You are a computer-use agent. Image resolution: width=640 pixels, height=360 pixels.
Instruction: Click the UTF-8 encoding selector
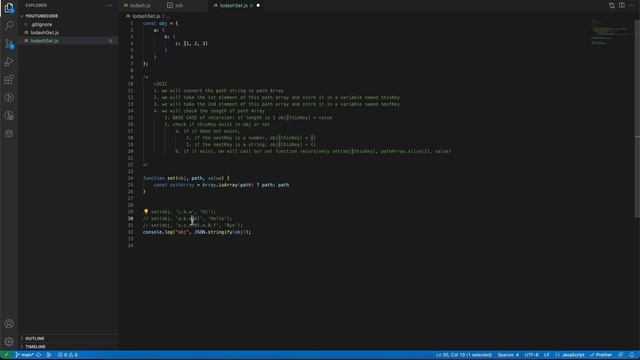click(x=531, y=355)
